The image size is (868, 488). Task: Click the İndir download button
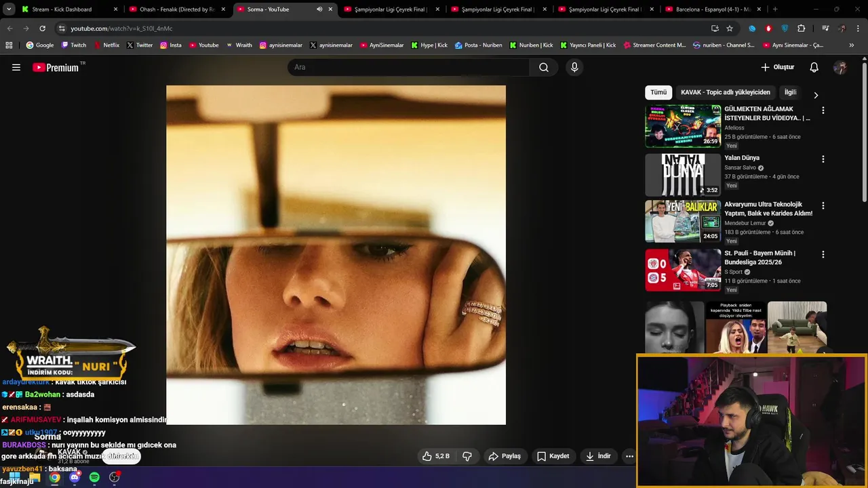598,456
